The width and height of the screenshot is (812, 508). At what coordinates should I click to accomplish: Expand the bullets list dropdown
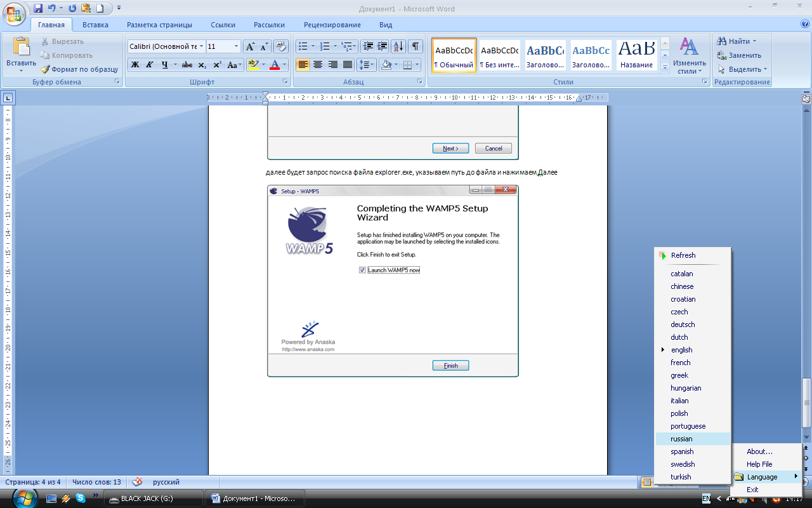point(313,46)
